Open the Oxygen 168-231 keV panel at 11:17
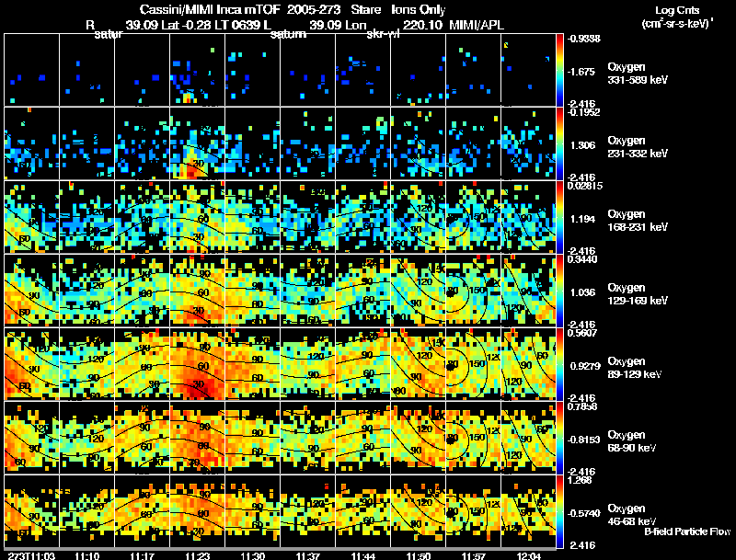Viewport: 736px width, 560px height. click(x=143, y=217)
